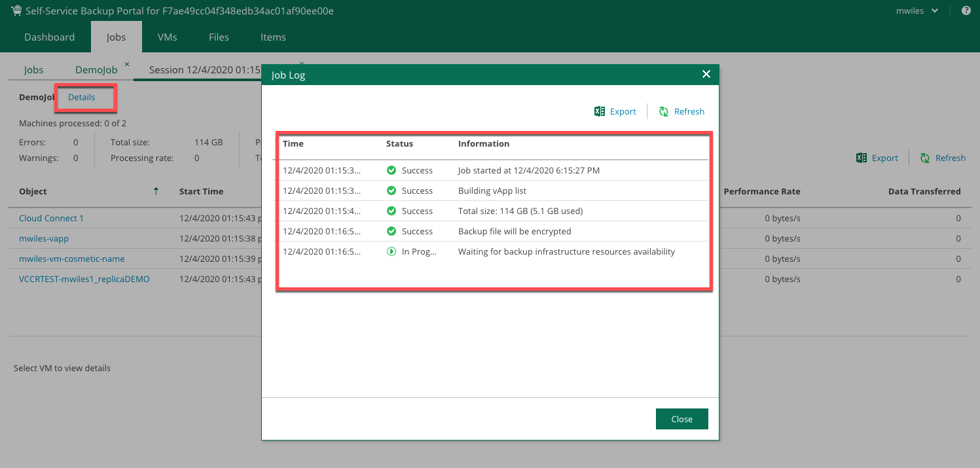Open the Cloud Connect 1 object link
The width and height of the screenshot is (980, 468).
[x=51, y=218]
